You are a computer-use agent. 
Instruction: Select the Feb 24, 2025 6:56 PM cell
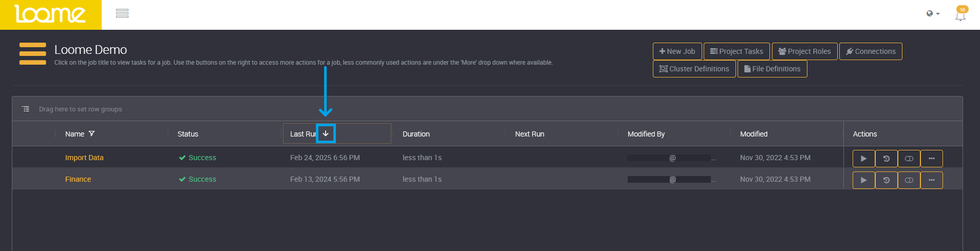(325, 158)
